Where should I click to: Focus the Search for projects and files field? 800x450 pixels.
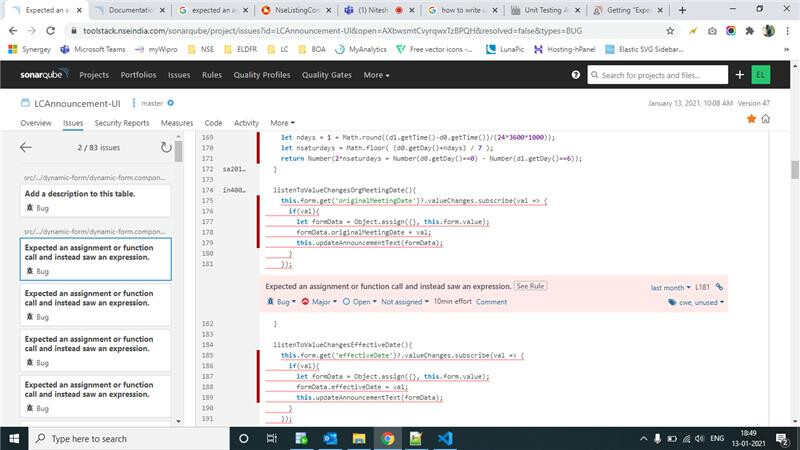click(657, 75)
